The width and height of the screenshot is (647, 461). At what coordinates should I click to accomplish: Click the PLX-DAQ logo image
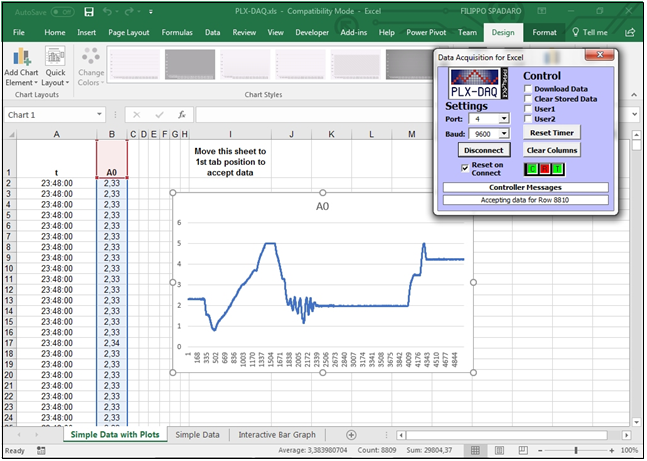pos(479,84)
